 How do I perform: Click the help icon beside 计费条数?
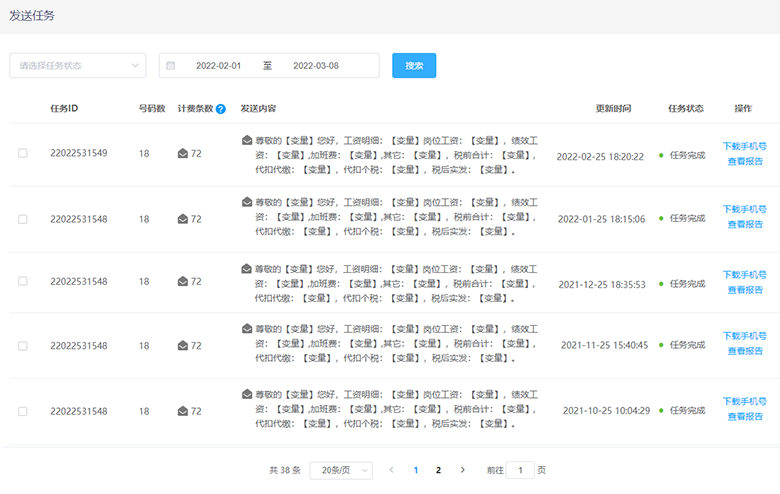[x=220, y=109]
